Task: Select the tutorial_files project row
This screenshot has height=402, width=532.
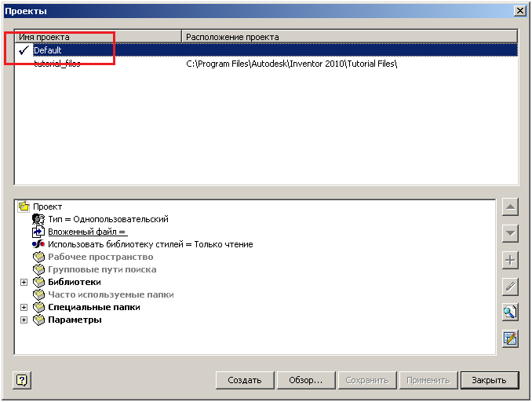Action: pos(56,64)
